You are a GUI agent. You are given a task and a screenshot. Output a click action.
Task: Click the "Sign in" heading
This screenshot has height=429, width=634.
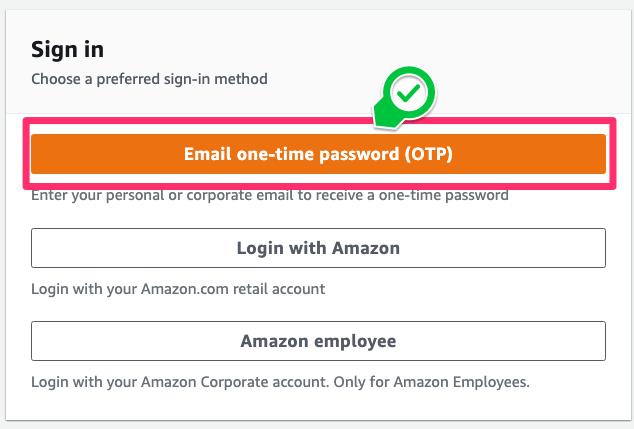point(68,49)
